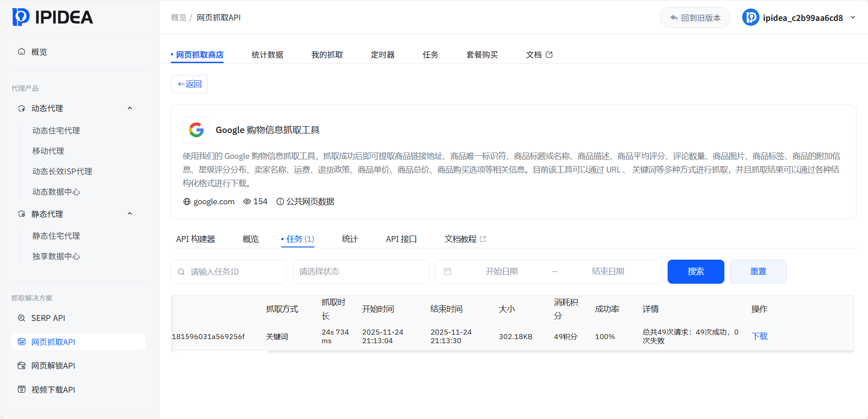
Task: Click the magnifier icon in task ID field
Action: tap(181, 272)
